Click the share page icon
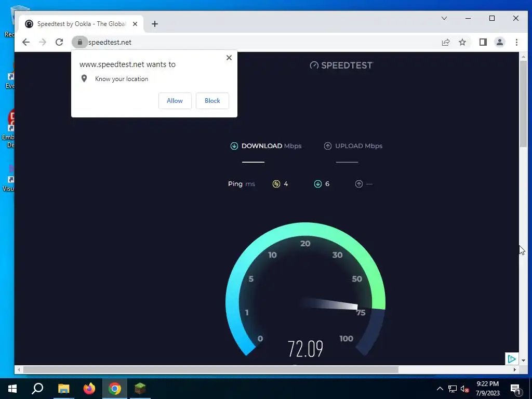The height and width of the screenshot is (399, 532). click(445, 42)
